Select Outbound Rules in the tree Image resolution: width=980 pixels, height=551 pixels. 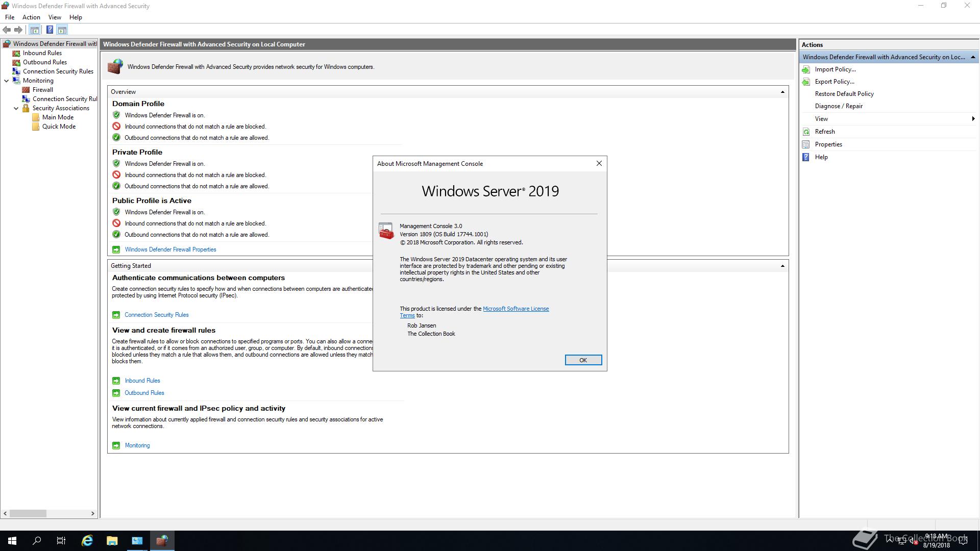[45, 62]
